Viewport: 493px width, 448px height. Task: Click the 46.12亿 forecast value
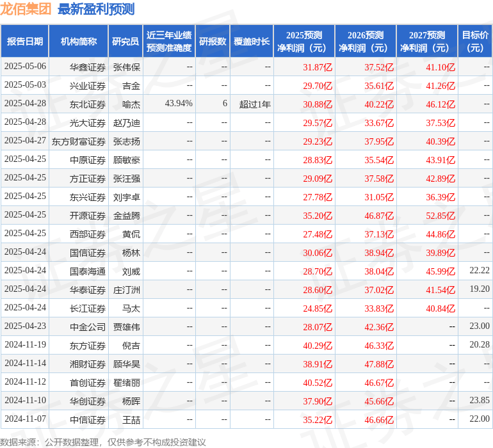pos(440,104)
